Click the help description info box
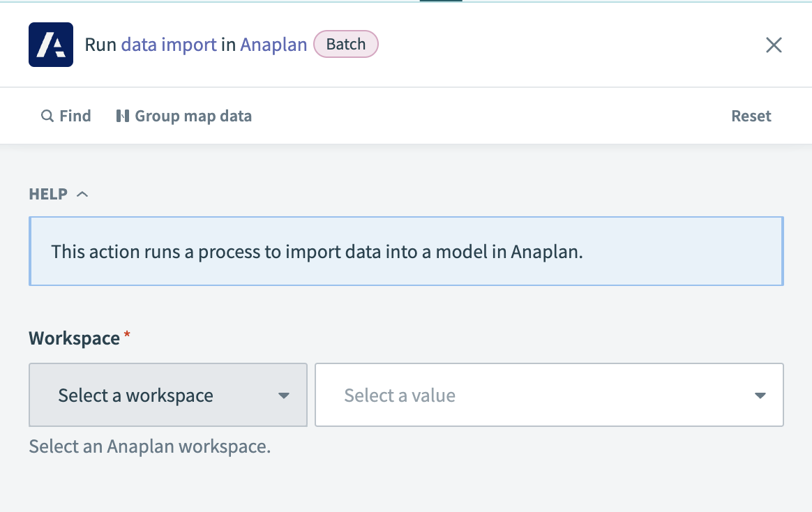This screenshot has width=812, height=512. point(406,251)
